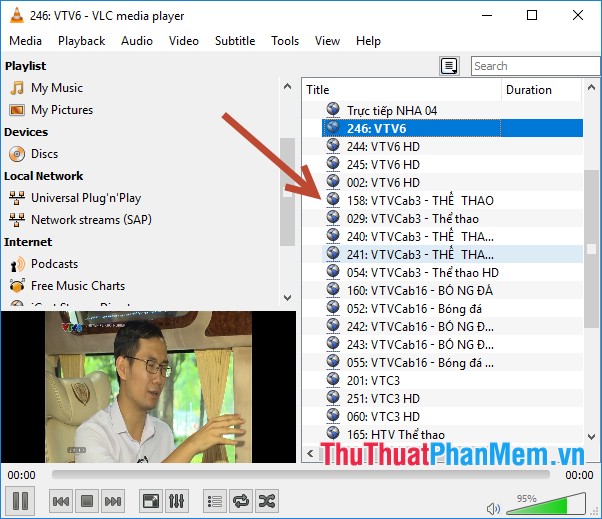The width and height of the screenshot is (602, 519).
Task: Select 029: VTVCab3 - Thể thao entry
Action: pos(413,219)
